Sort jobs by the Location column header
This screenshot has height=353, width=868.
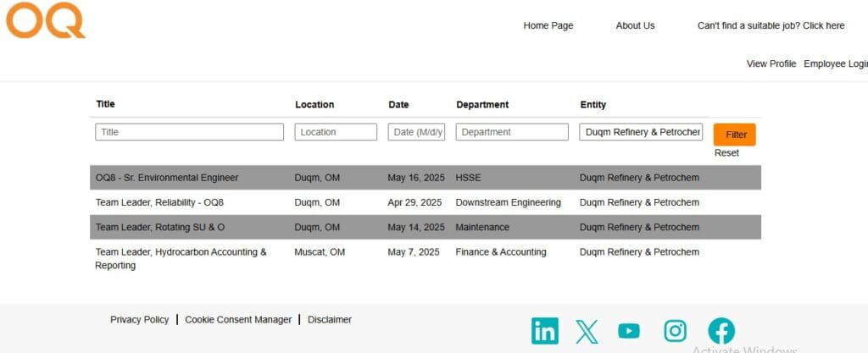(x=314, y=104)
